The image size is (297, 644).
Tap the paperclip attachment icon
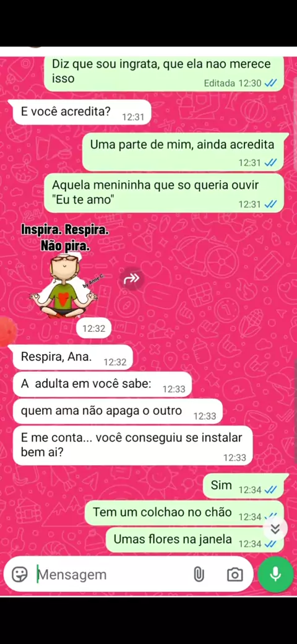[199, 575]
